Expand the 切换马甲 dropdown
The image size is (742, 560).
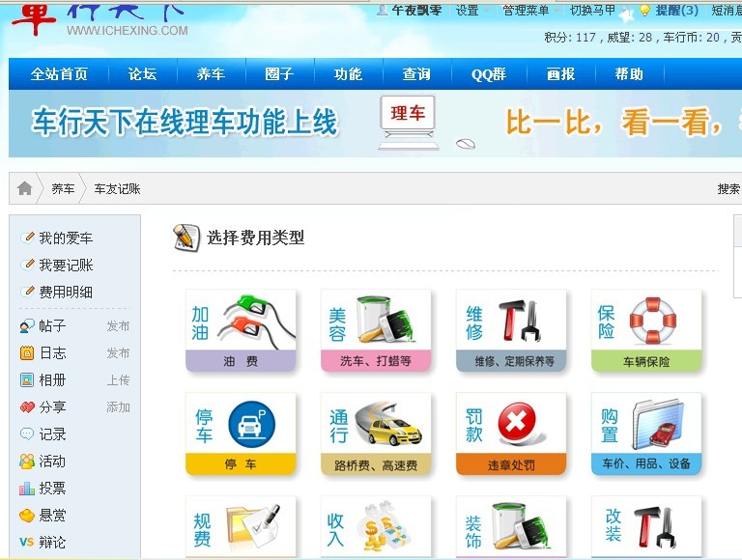tap(598, 10)
